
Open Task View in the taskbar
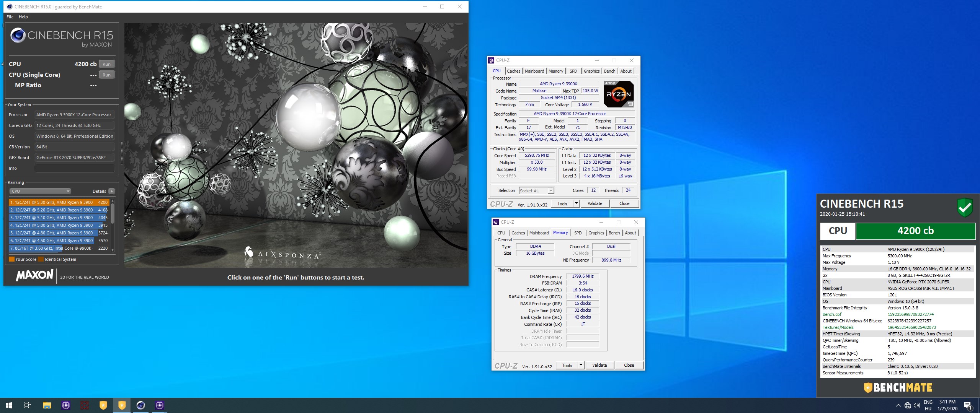tap(28, 405)
